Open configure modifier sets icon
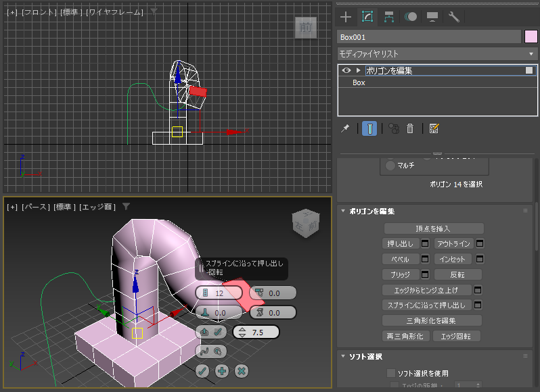The height and width of the screenshot is (392, 540). pyautogui.click(x=434, y=128)
